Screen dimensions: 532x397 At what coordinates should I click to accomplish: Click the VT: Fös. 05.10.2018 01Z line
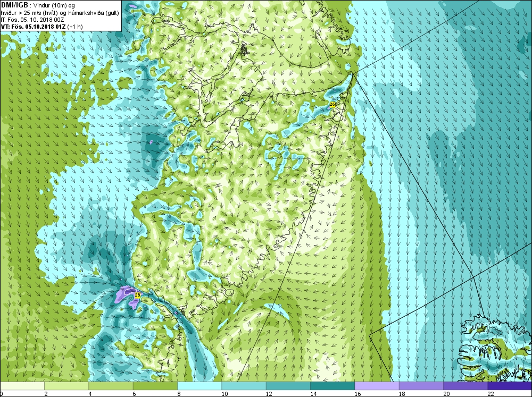41,27
